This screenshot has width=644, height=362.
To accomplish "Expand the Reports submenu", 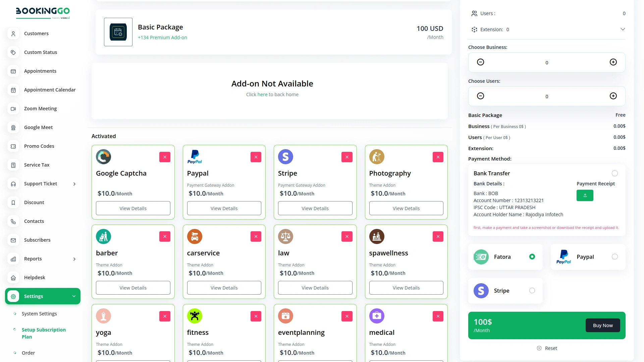I will pos(74,259).
